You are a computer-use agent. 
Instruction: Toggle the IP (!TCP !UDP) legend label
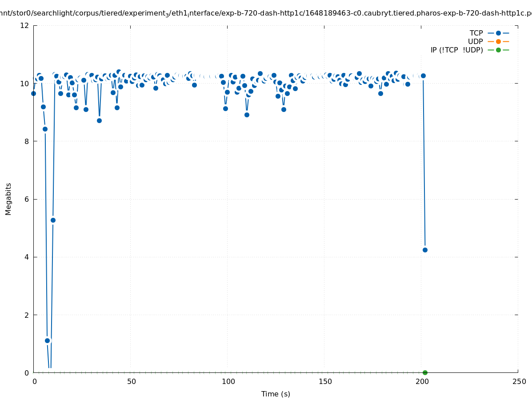click(x=456, y=50)
